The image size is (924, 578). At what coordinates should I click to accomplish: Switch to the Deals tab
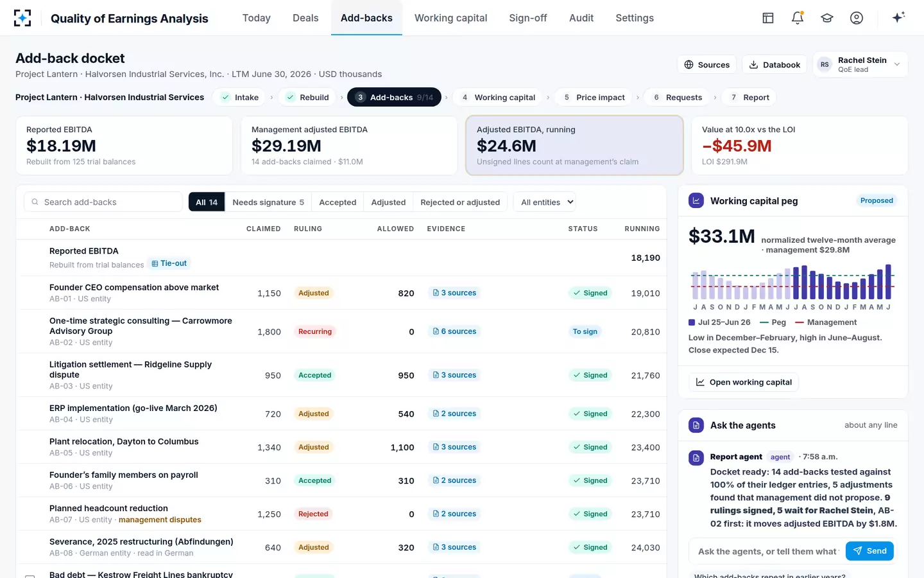(305, 18)
